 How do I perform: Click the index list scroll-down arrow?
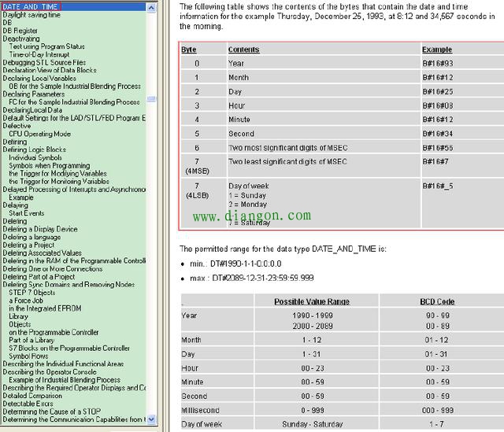point(151,419)
